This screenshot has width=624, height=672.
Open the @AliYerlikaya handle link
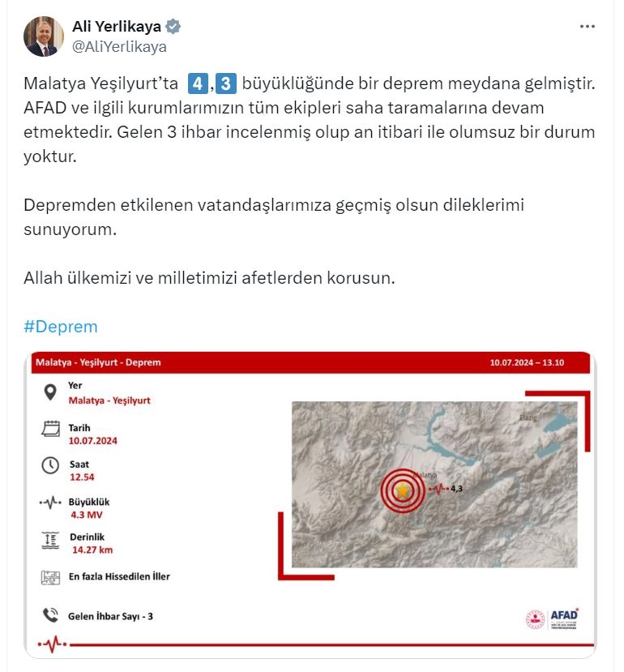pyautogui.click(x=119, y=47)
